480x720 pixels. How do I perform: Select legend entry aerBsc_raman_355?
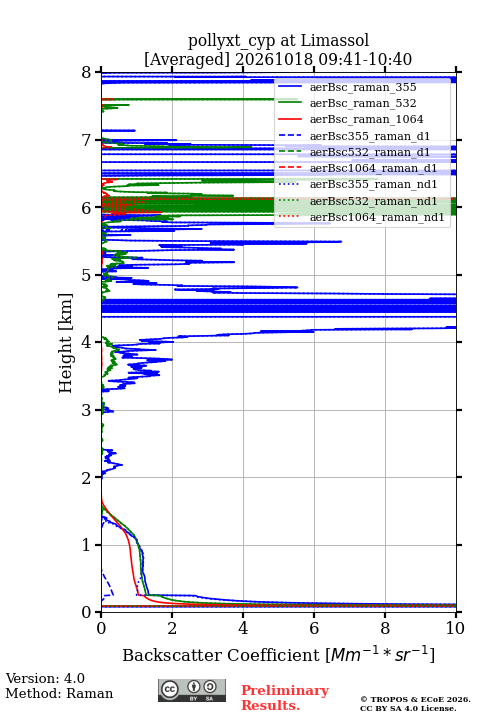click(363, 87)
